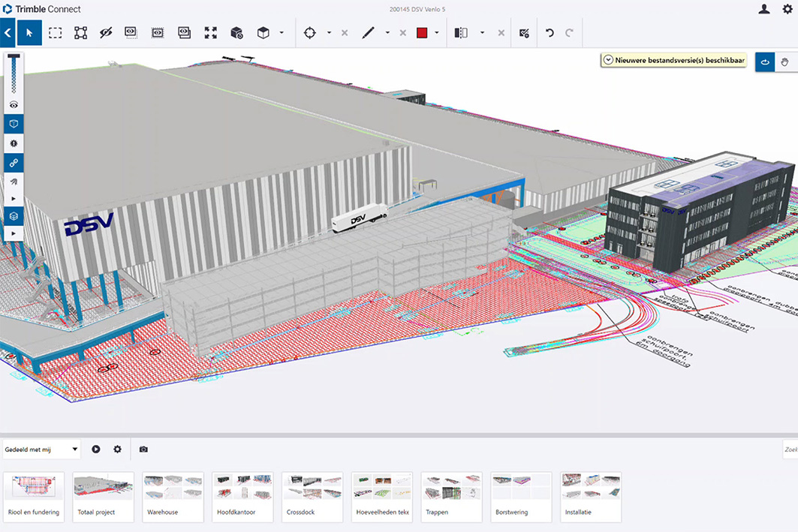The image size is (798, 532).
Task: Click the show-only-selected eye icon
Action: coord(131,33)
